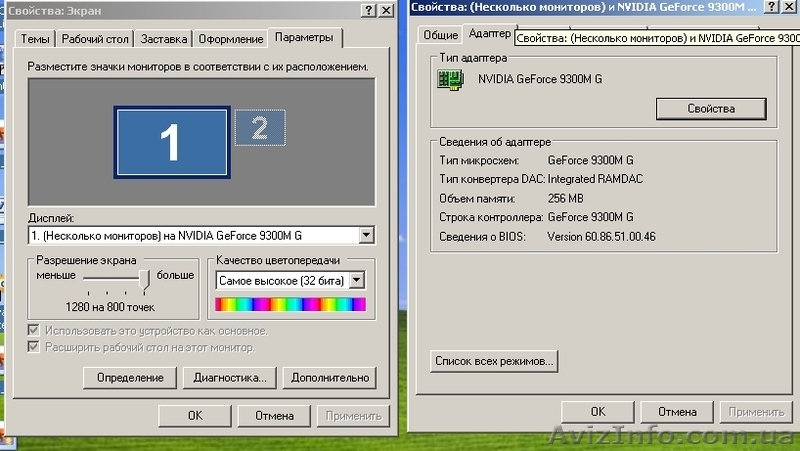
Task: Click the Определение button
Action: coord(130,378)
